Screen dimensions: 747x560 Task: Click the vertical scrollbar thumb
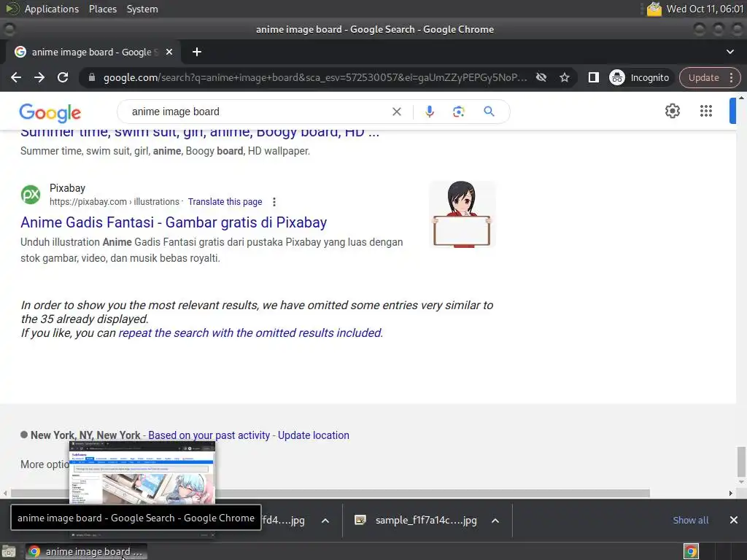click(741, 461)
